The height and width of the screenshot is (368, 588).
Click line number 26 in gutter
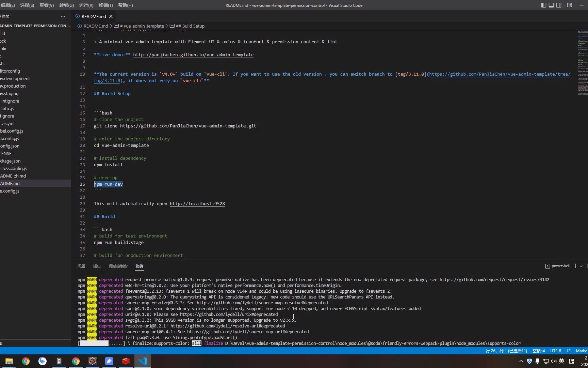pyautogui.click(x=82, y=184)
